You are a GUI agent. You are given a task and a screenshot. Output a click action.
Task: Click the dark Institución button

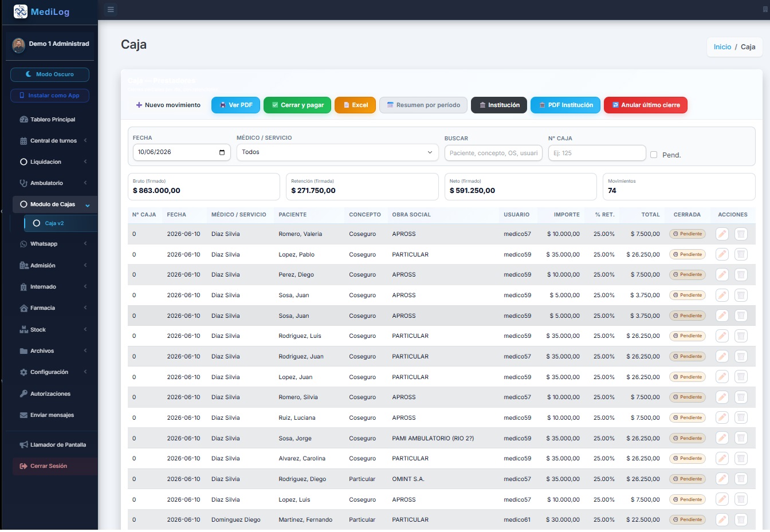coord(499,105)
